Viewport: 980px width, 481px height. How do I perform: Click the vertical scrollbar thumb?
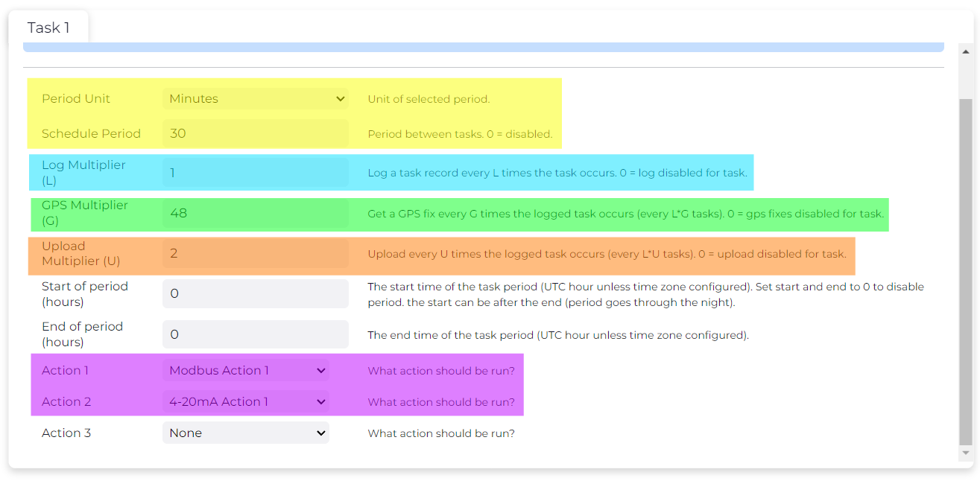(965, 268)
